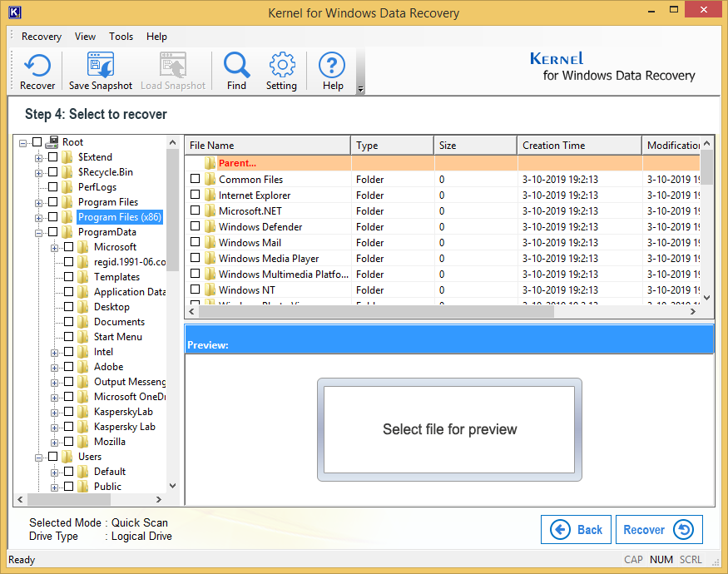Image resolution: width=728 pixels, height=574 pixels.
Task: Click the bottom Recover button
Action: [659, 529]
